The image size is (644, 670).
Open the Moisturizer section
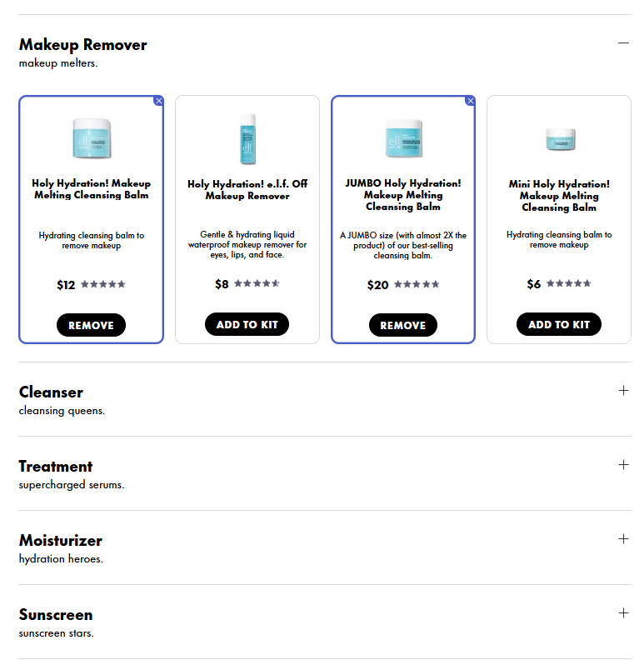(x=623, y=538)
